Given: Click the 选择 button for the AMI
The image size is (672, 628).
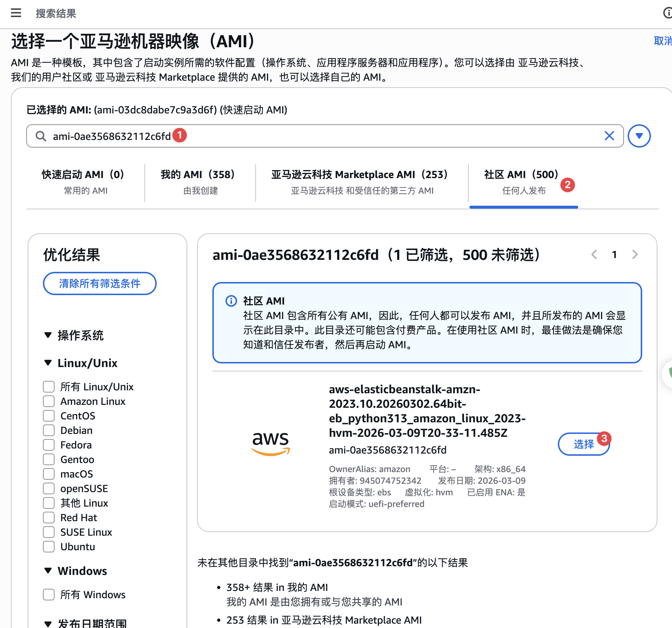Looking at the screenshot, I should pyautogui.click(x=584, y=444).
